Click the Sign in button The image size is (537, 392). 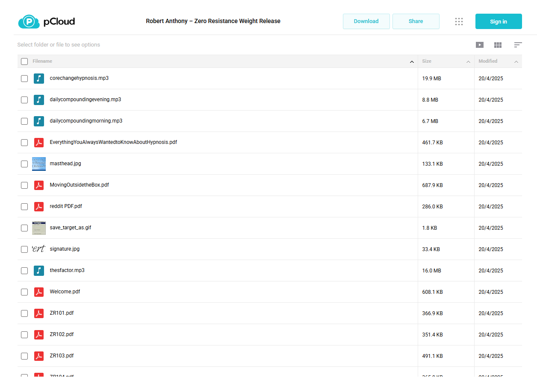point(499,21)
